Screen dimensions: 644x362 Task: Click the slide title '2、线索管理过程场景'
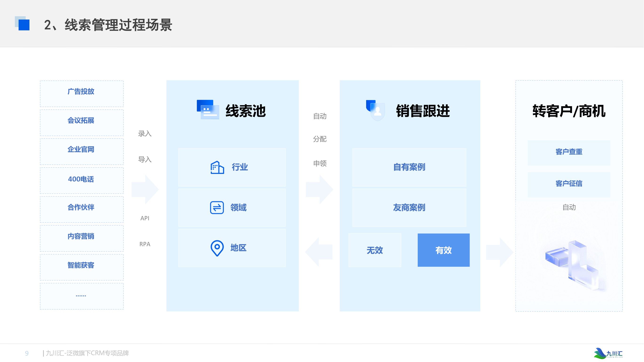point(108,25)
